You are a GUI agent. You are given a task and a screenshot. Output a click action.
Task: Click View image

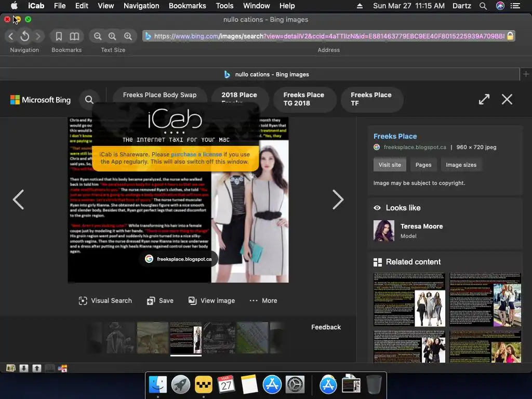click(x=212, y=301)
